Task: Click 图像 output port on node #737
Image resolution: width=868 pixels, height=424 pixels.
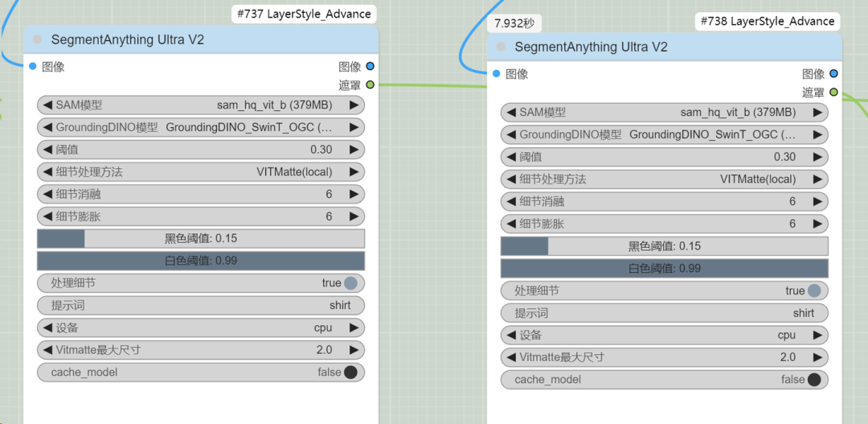Action: pos(370,67)
